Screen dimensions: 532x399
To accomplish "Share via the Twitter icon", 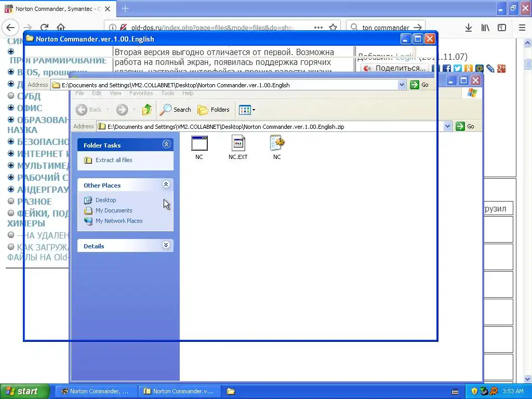I will [457, 69].
